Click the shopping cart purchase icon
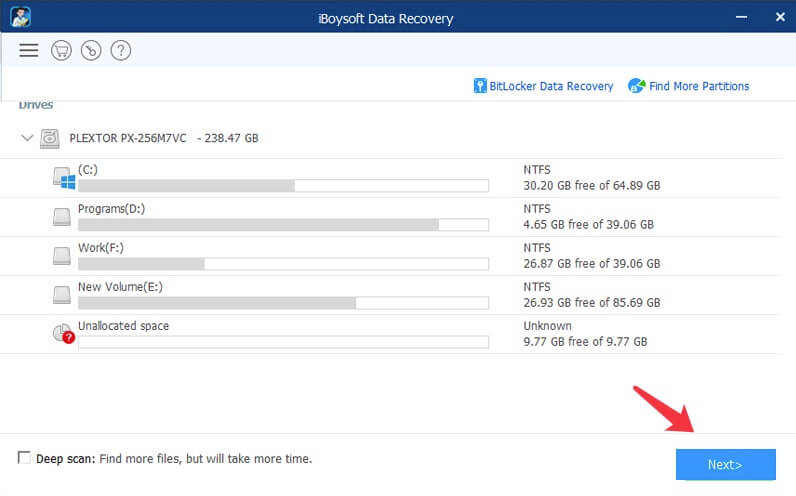Screen dimensions: 796x496 60,50
